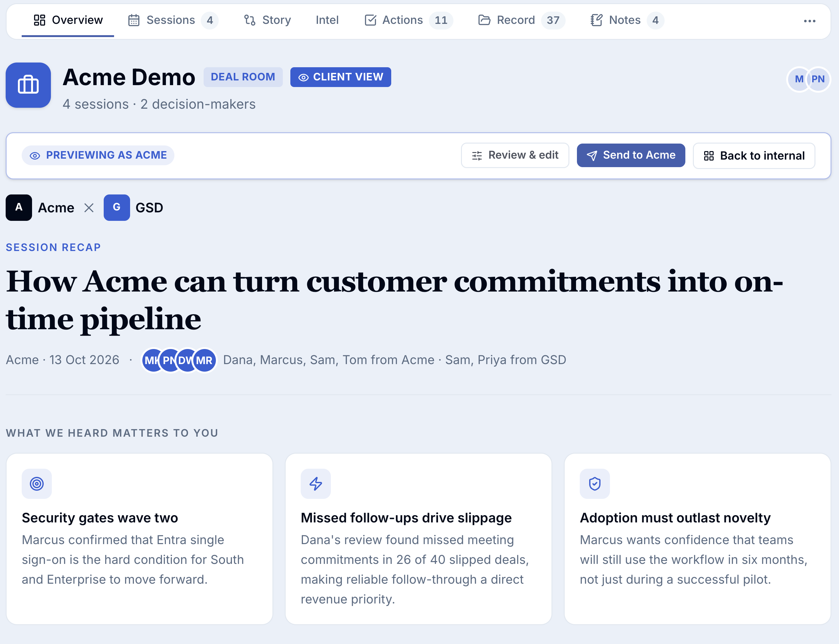Click Send to Acme button
839x644 pixels.
pos(631,155)
